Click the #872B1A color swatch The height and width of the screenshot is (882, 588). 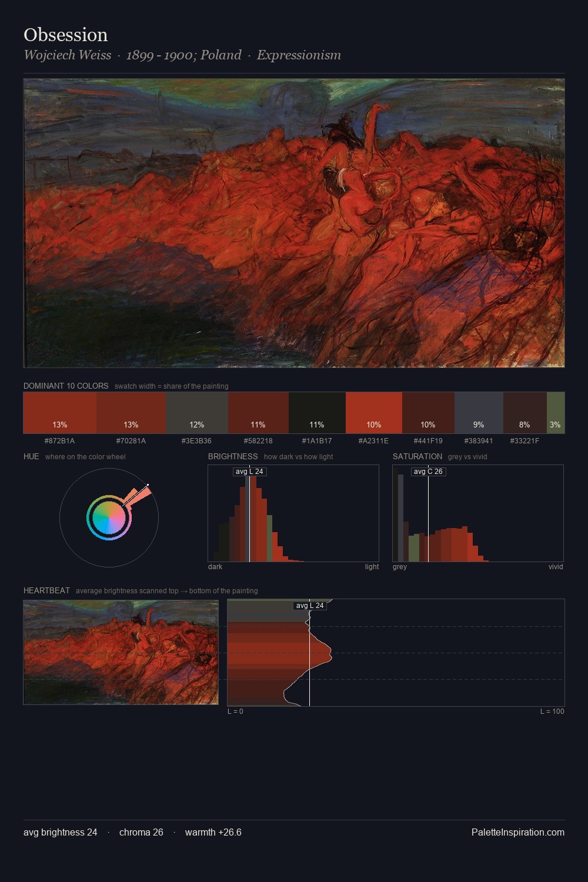pyautogui.click(x=60, y=413)
